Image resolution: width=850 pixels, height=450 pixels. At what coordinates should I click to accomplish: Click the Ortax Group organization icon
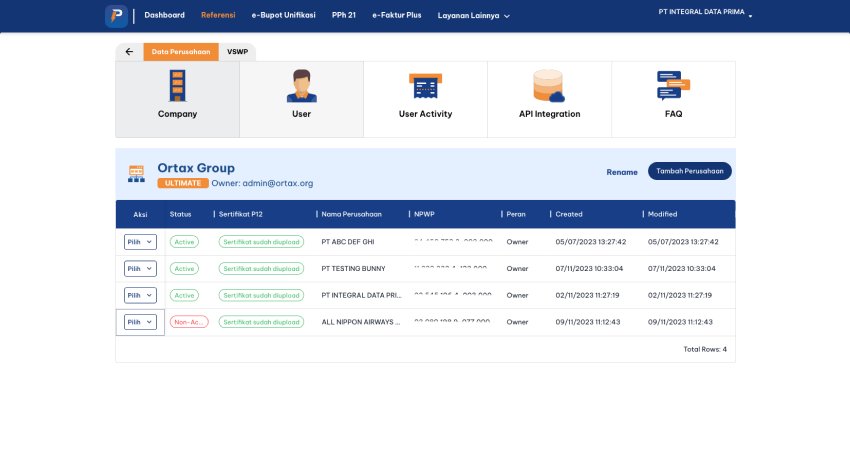136,174
